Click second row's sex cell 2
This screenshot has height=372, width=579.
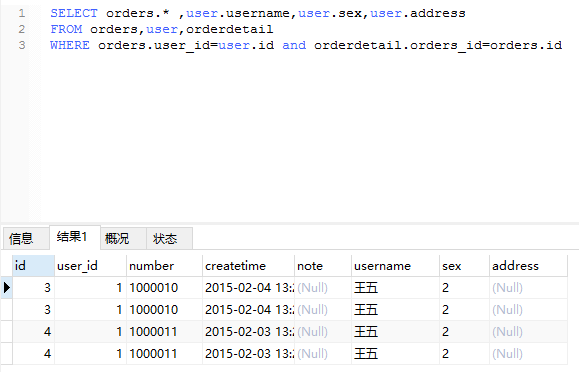pyautogui.click(x=465, y=310)
